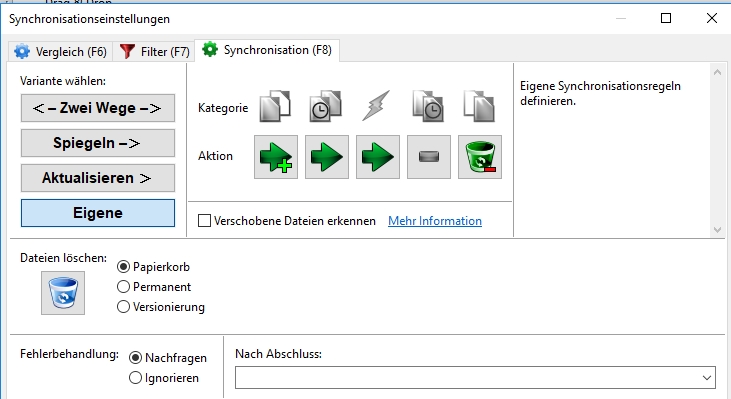Viewport: 731px width, 399px height.
Task: Switch to the Filter (F7) tab
Action: click(154, 51)
